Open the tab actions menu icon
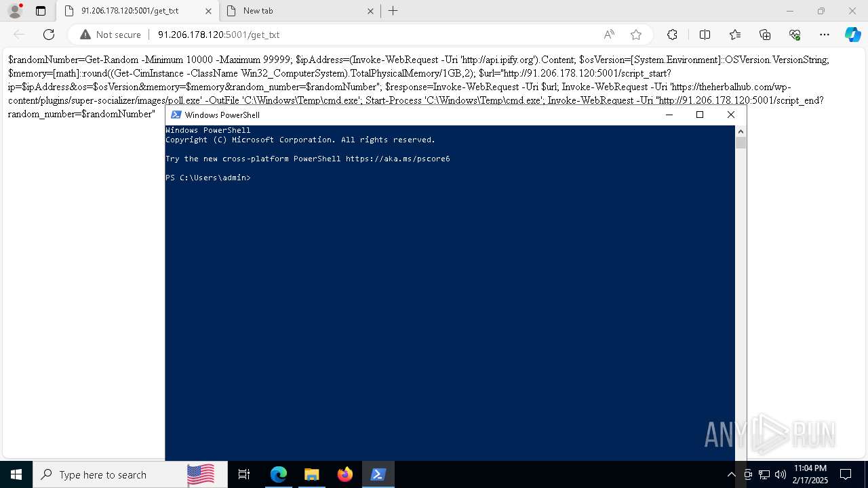Viewport: 868px width, 488px height. [41, 11]
